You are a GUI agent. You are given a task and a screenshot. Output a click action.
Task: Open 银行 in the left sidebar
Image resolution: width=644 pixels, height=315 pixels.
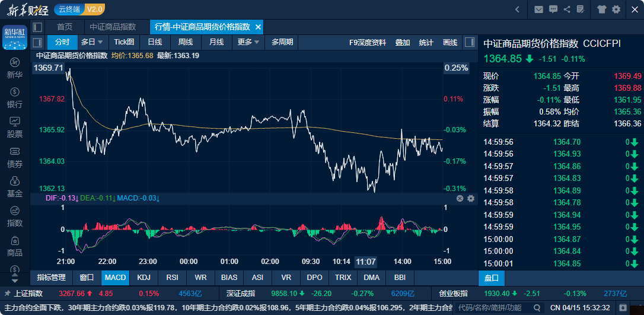tap(15, 98)
